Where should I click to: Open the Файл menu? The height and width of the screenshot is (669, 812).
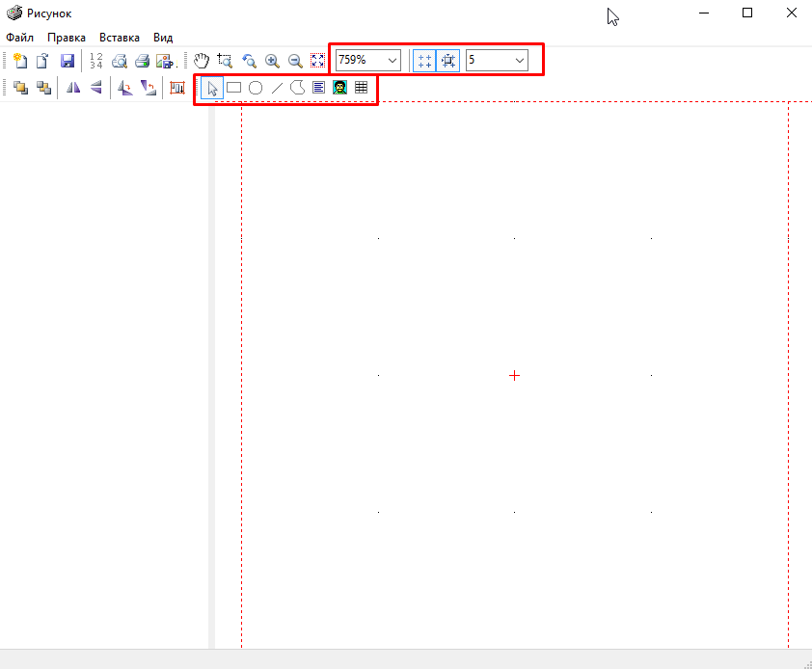click(x=19, y=38)
